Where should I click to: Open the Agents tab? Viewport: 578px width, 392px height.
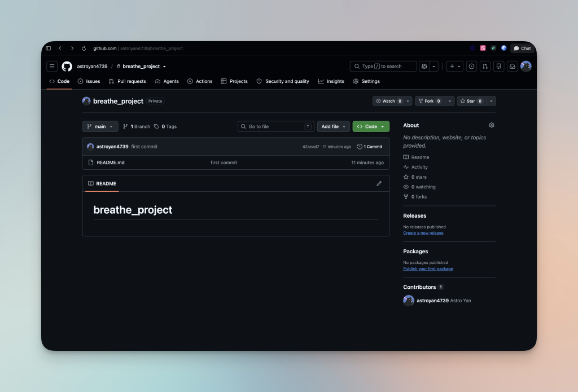coord(167,81)
